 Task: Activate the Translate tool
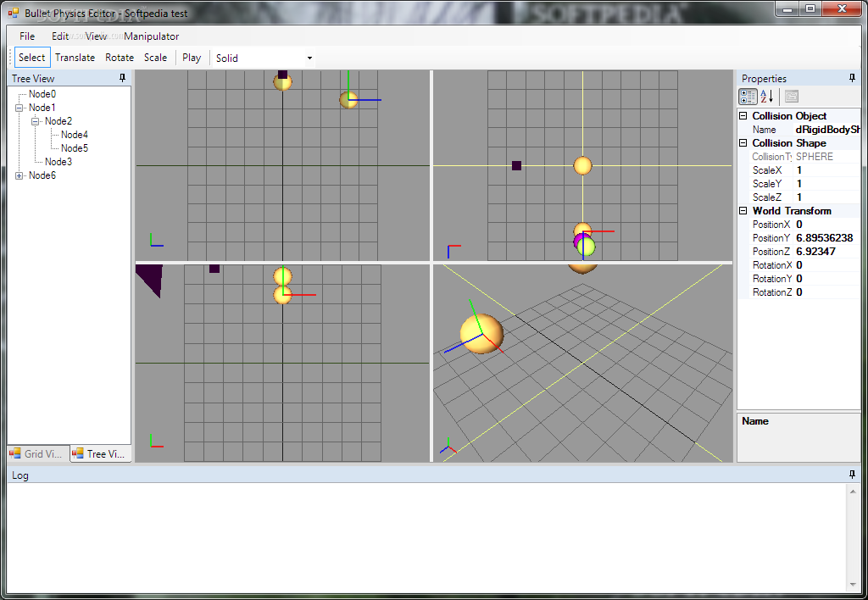coord(75,58)
